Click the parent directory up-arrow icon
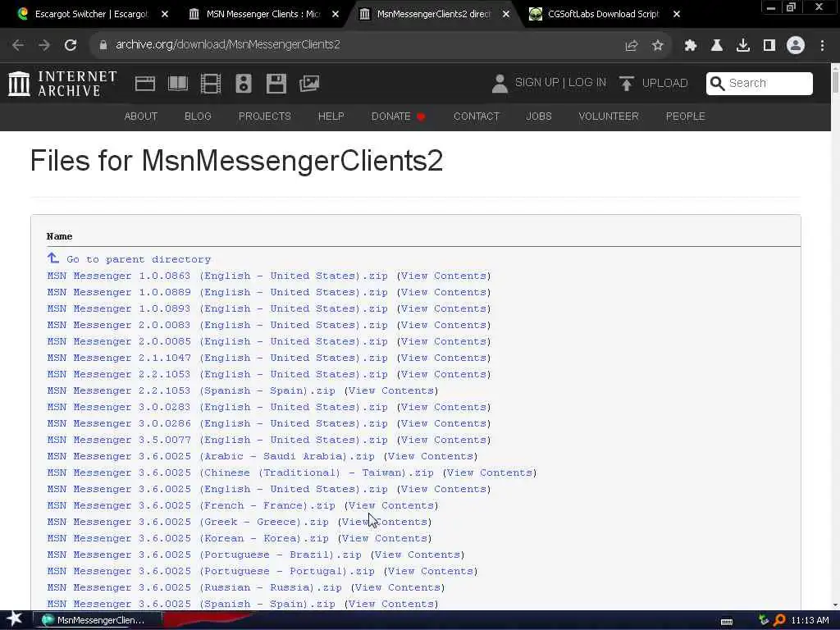 point(53,258)
